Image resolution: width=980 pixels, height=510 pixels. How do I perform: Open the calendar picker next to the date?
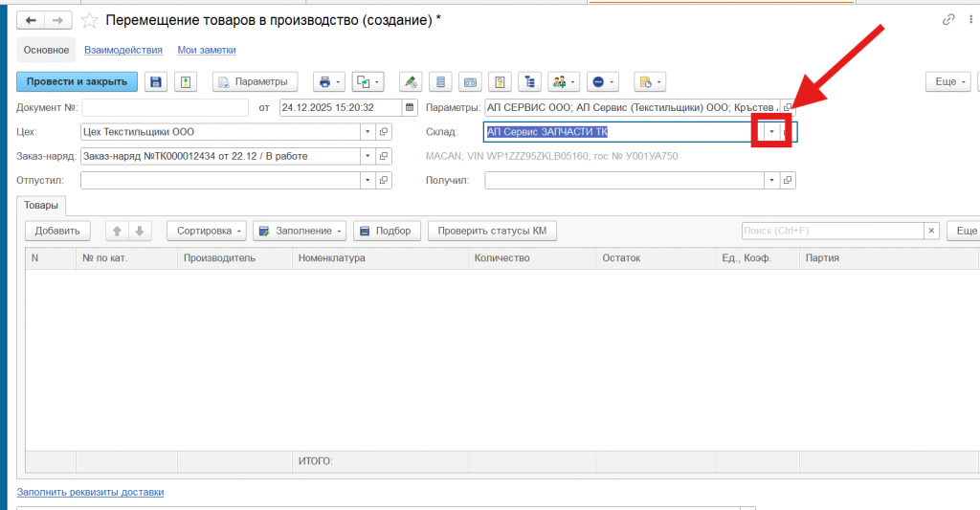coord(411,107)
